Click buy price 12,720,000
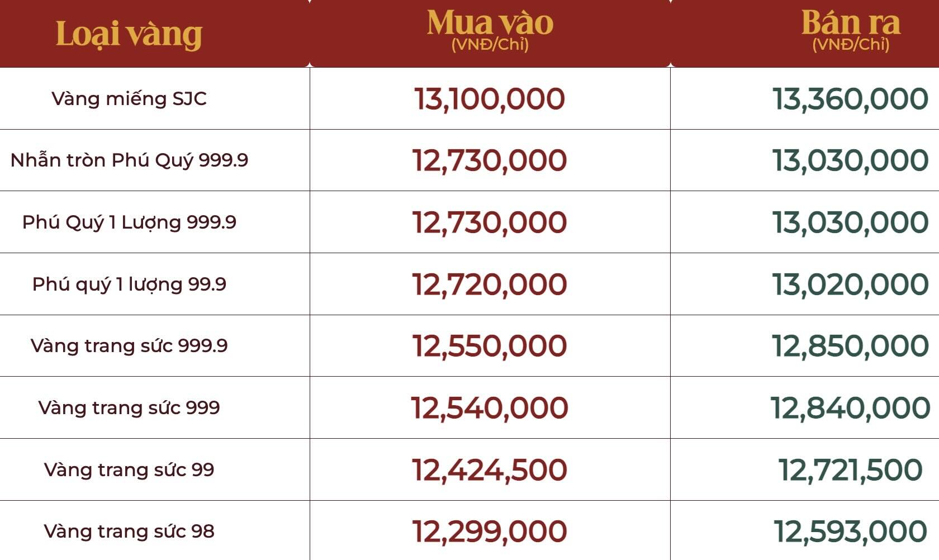 click(x=490, y=285)
